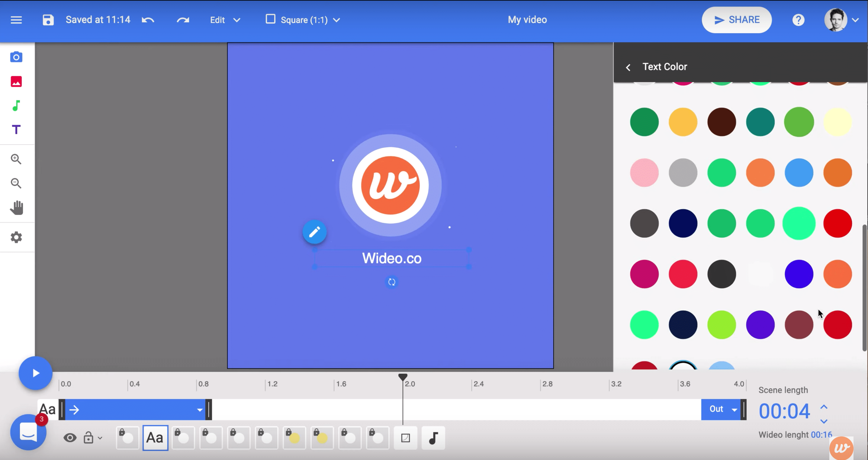The width and height of the screenshot is (868, 460).
Task: Click the left handle of the intro animation bar
Action: (62, 410)
